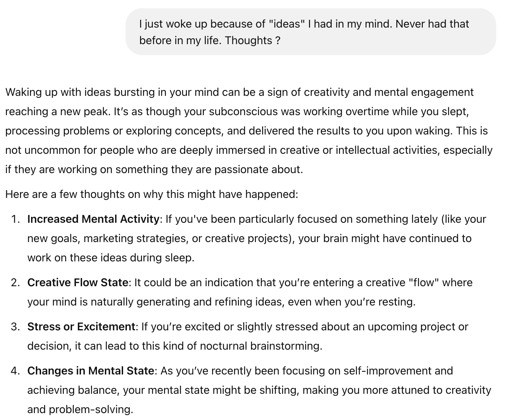Click the text "and problem-solving." at the bottom
The width and height of the screenshot is (509, 420).
pyautogui.click(x=80, y=410)
